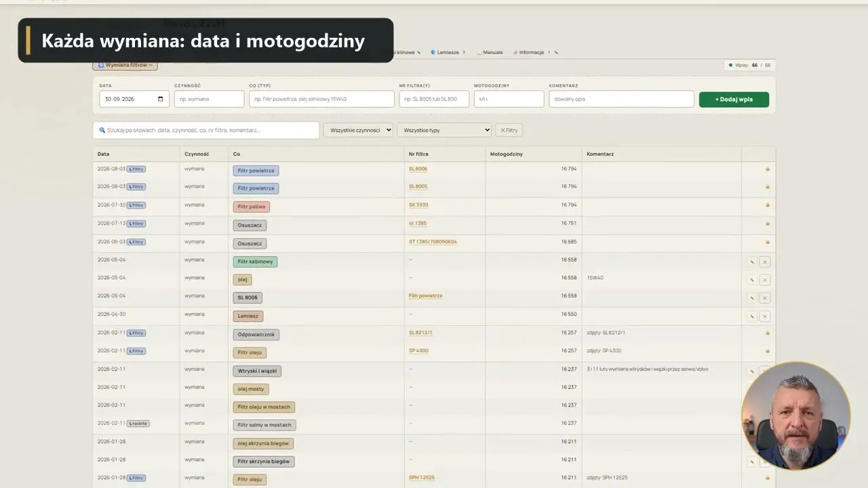
Task: Click the lock icon in the SP 4300 row
Action: 768,351
